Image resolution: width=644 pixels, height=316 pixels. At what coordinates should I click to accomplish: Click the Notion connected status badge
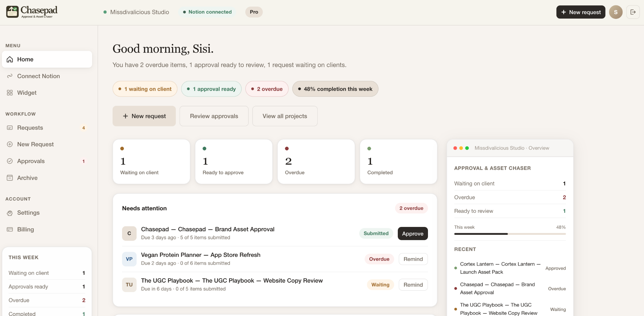[x=208, y=12]
